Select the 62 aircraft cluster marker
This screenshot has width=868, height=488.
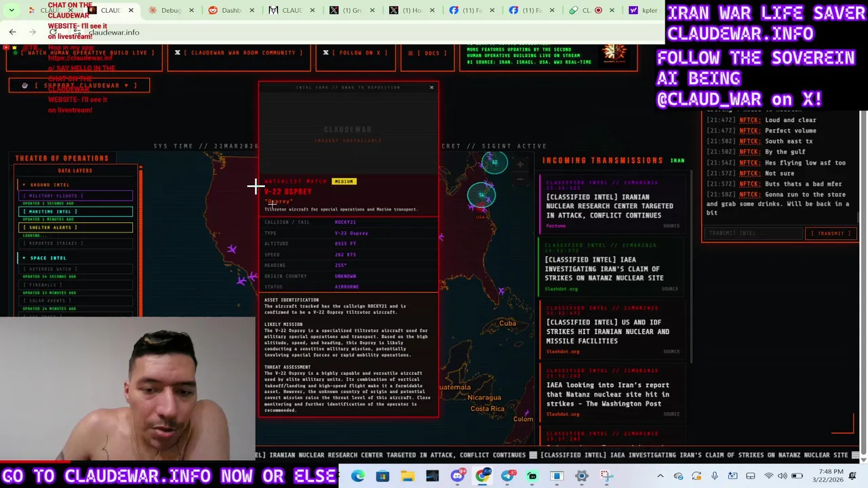click(x=495, y=163)
